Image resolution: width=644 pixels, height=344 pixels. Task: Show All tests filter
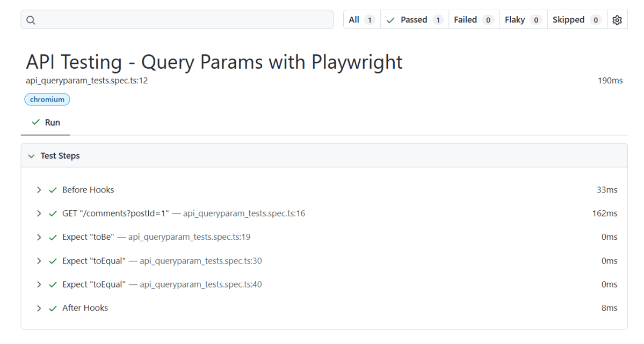coord(361,20)
